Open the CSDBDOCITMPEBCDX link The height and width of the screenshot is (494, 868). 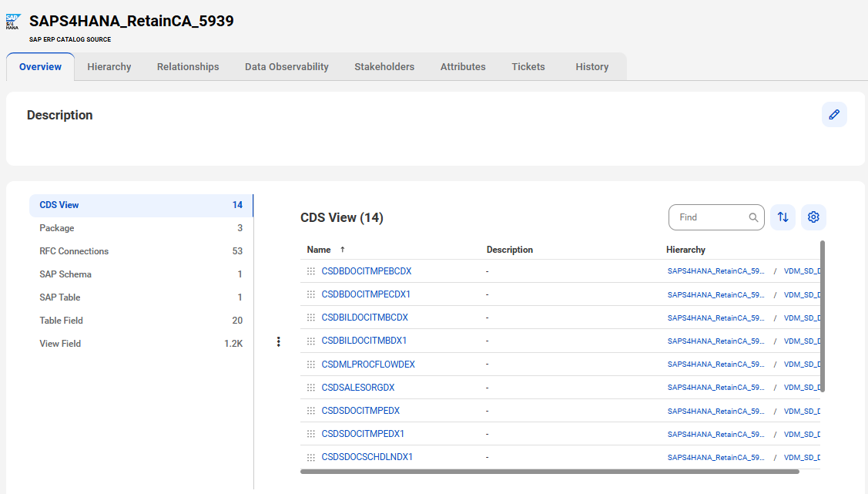click(367, 271)
